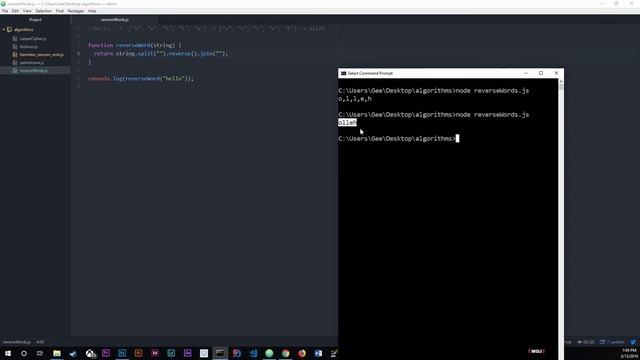Open reverseWords.js in the tree view
The width and height of the screenshot is (640, 360).
[33, 71]
